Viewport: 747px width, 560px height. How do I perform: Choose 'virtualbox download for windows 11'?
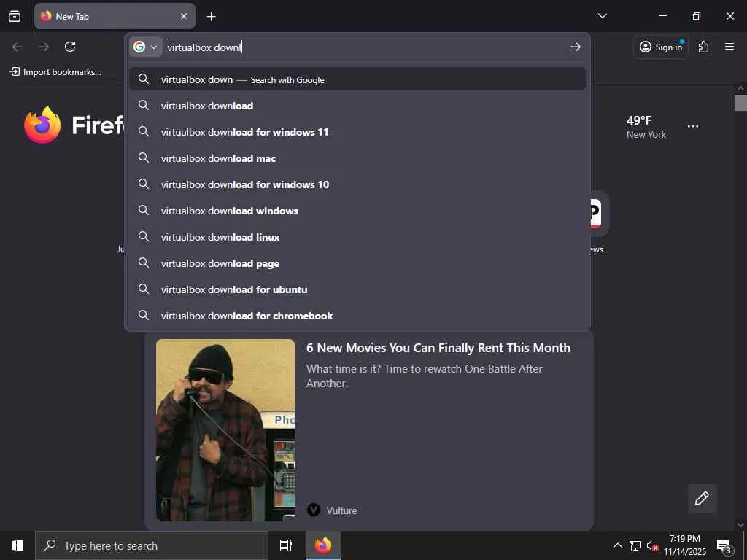(x=357, y=132)
